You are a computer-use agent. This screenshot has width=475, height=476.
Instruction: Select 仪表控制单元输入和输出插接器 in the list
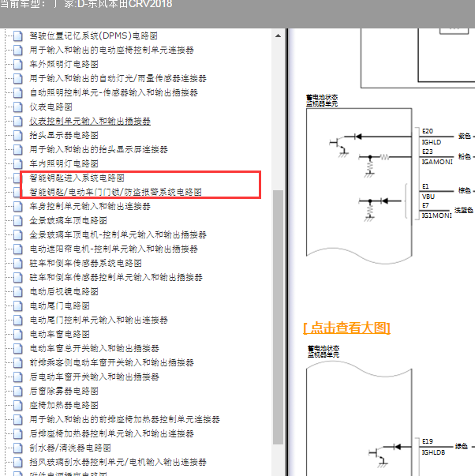click(x=90, y=121)
